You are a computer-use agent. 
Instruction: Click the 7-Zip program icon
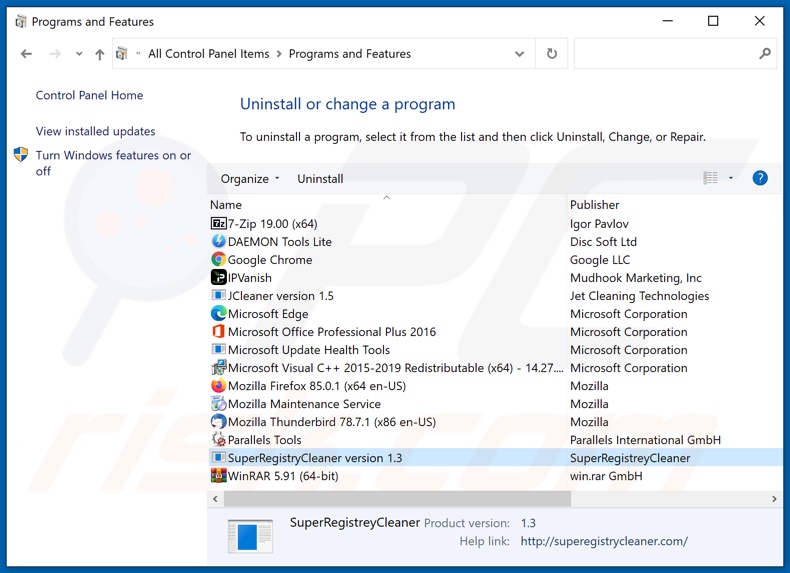[x=219, y=223]
